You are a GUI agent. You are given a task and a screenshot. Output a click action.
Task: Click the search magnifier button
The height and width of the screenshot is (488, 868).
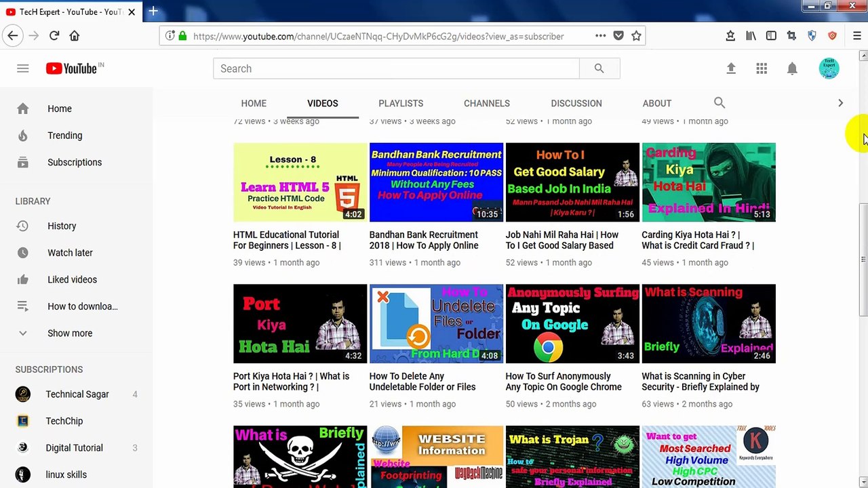point(599,68)
